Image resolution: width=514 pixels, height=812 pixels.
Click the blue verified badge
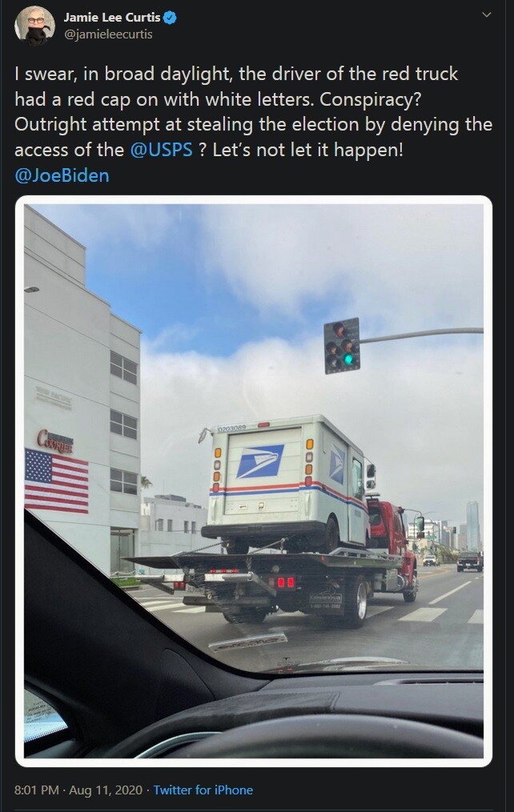point(170,18)
